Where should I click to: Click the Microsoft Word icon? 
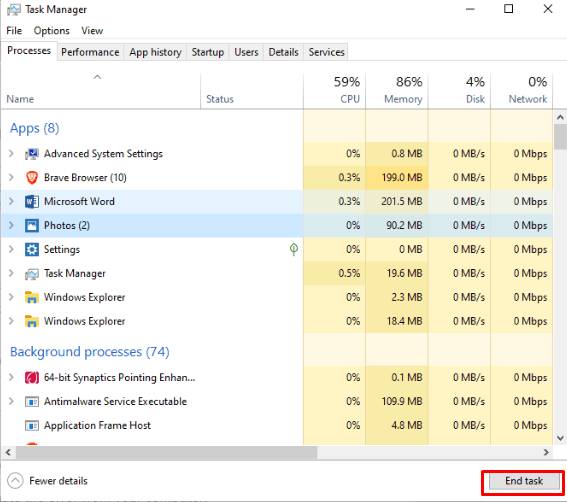[x=31, y=201]
